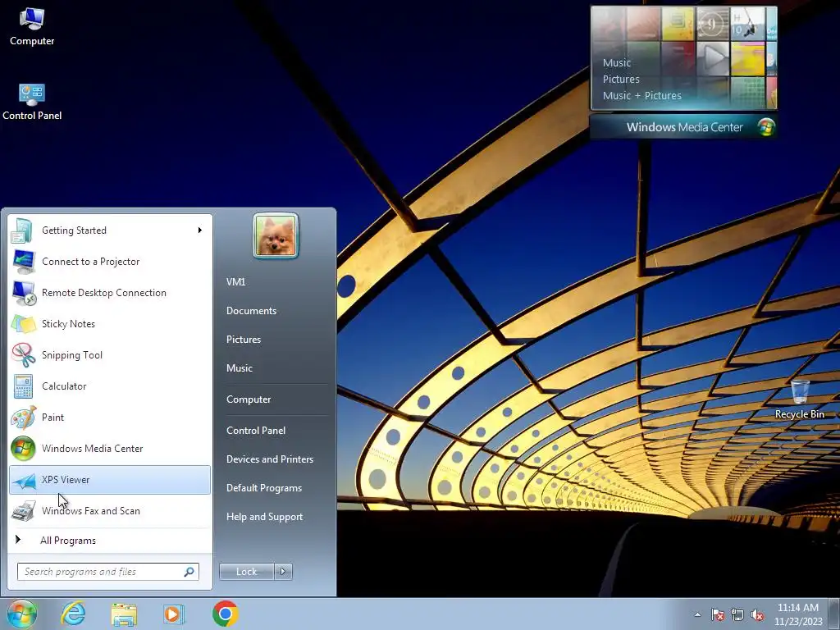Launch Paint
The height and width of the screenshot is (630, 840).
point(110,417)
